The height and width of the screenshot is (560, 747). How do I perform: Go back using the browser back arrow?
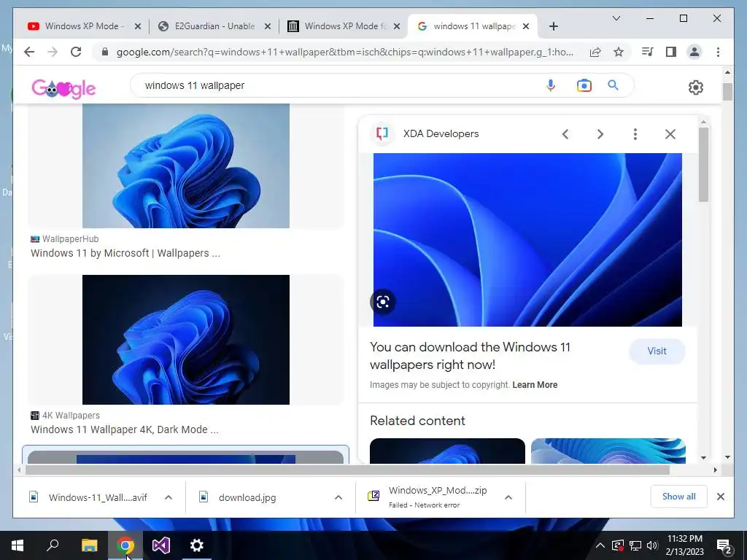pyautogui.click(x=29, y=52)
